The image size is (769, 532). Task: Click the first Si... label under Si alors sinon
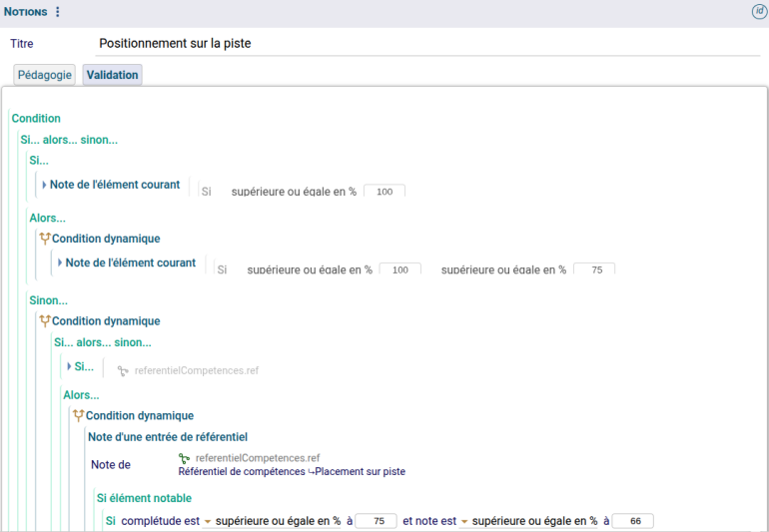point(39,161)
